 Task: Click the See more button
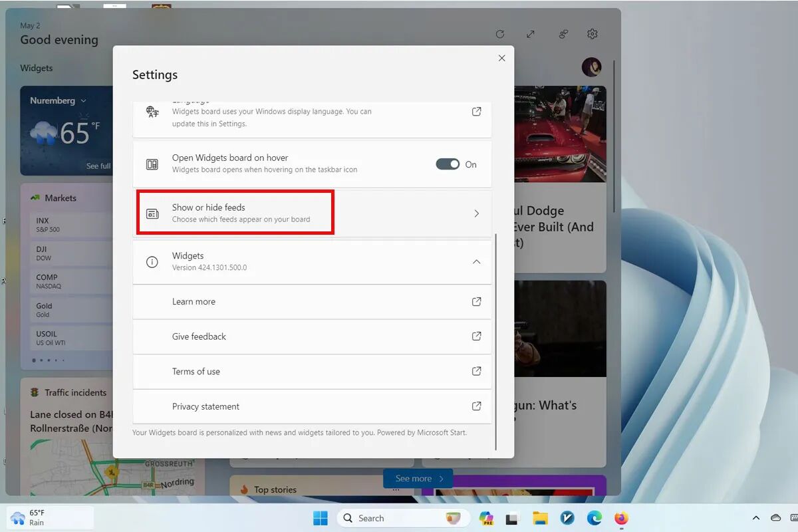click(x=418, y=478)
